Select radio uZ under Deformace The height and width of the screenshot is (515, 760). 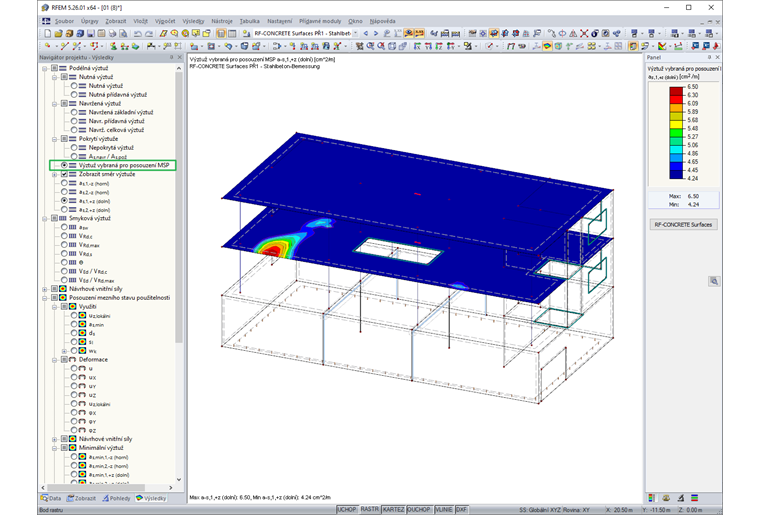[x=74, y=395]
